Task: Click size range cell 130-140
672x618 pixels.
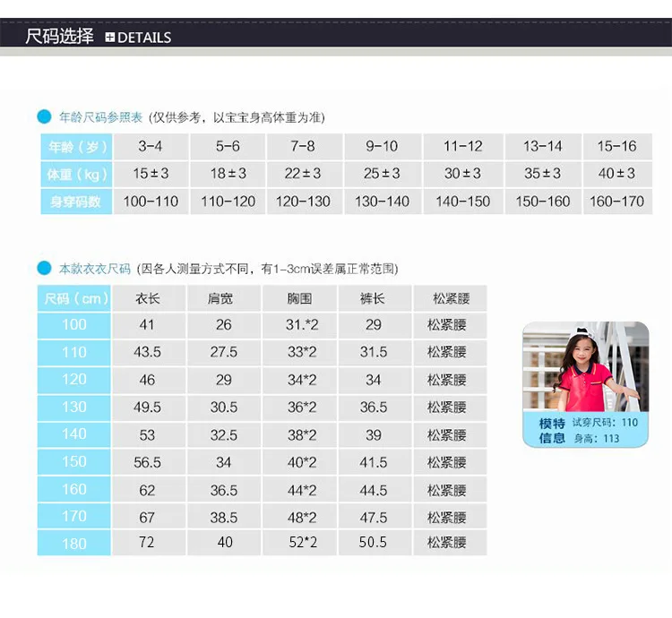Action: pos(383,202)
